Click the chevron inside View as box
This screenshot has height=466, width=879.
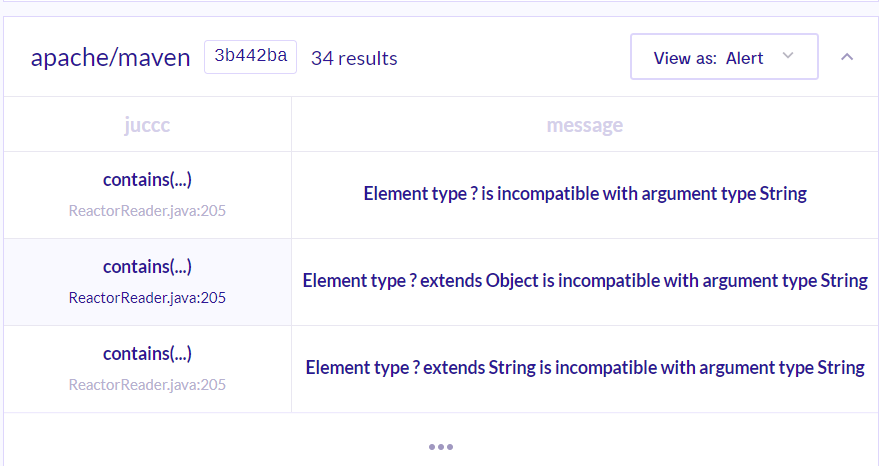click(788, 56)
